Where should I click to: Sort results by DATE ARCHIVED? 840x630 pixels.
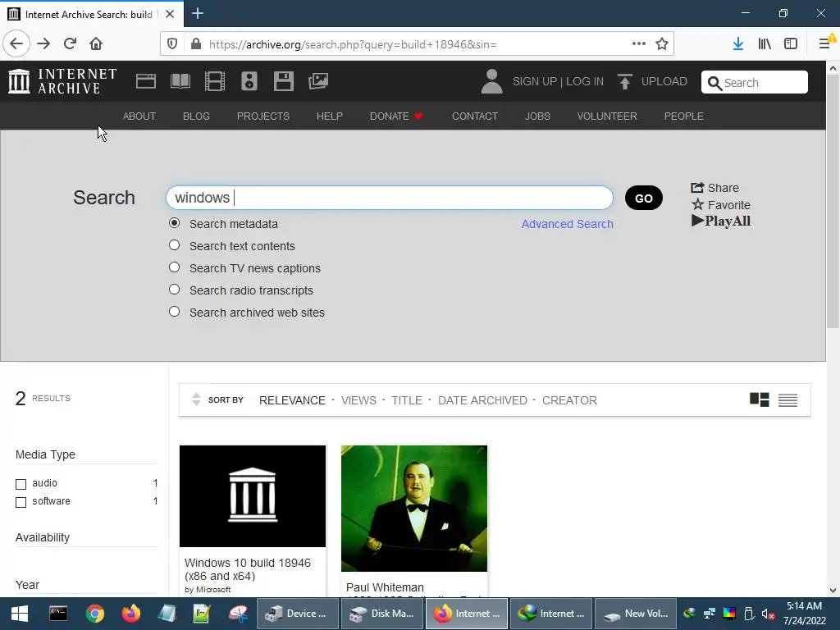(482, 400)
